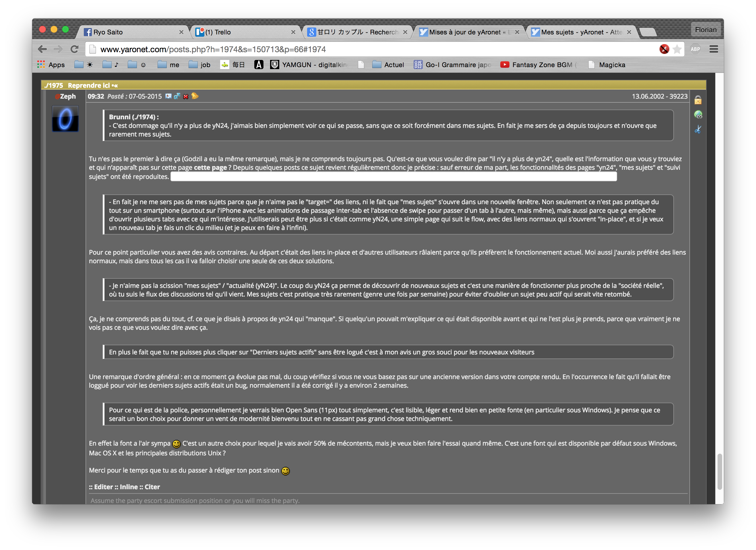Click the orange tag icon in post header
This screenshot has height=550, width=756.
(195, 96)
